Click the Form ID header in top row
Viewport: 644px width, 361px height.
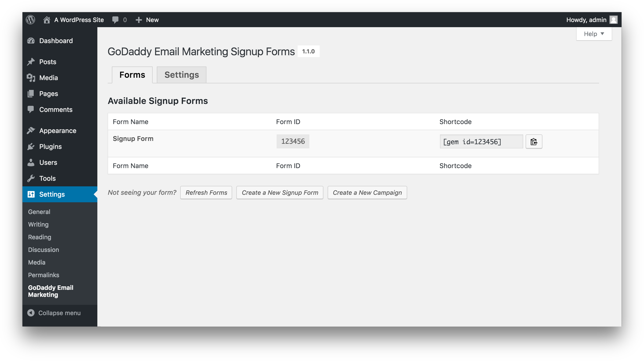click(288, 122)
